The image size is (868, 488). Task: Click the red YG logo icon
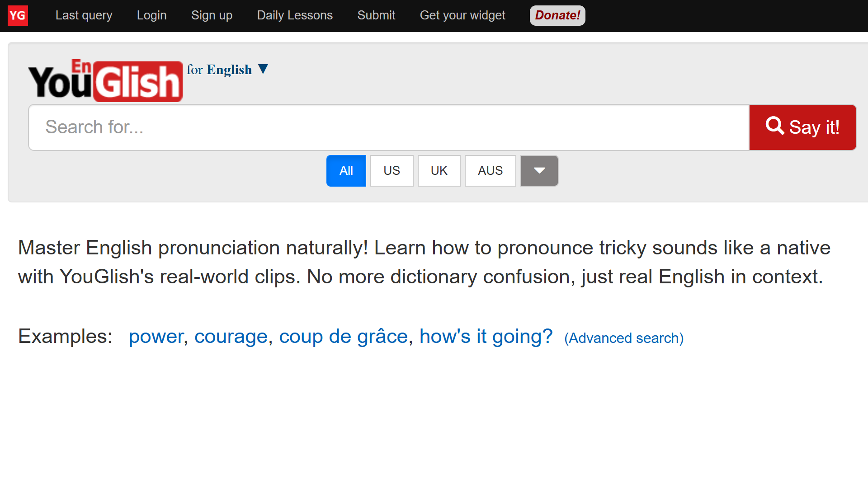(18, 15)
